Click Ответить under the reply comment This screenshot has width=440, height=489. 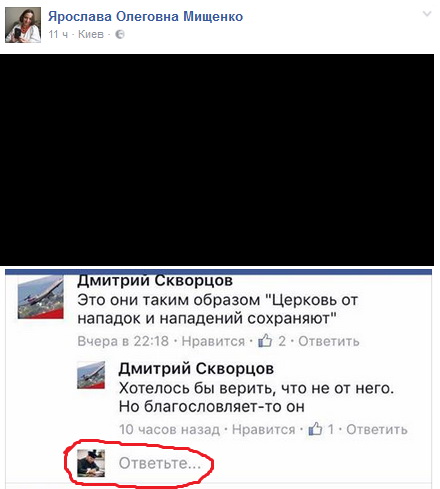point(377,429)
